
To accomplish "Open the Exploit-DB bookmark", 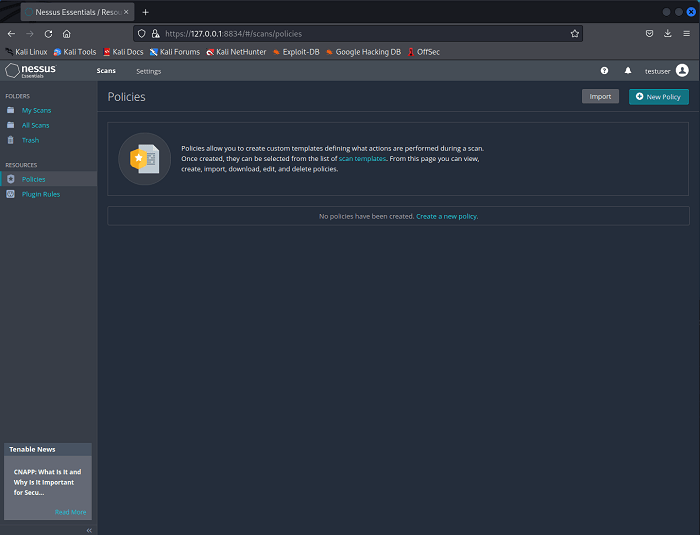I will click(296, 52).
